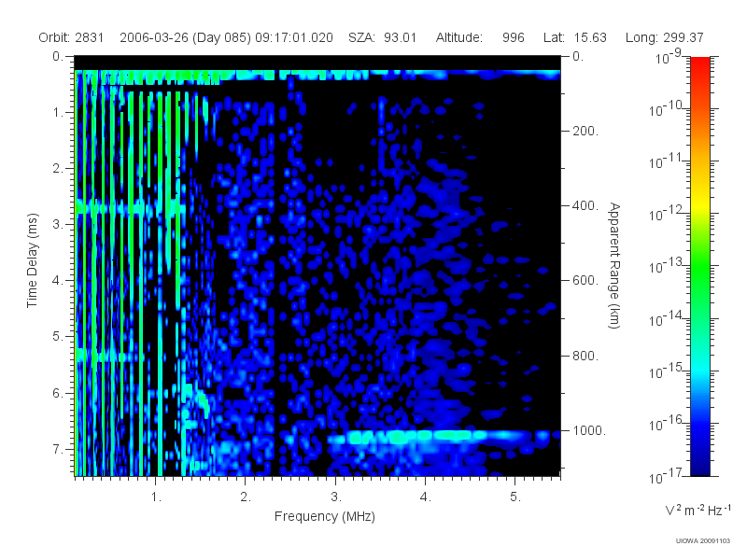The height and width of the screenshot is (560, 747).
Task: Click the 'Long: 299.37' header text
Action: coord(664,37)
